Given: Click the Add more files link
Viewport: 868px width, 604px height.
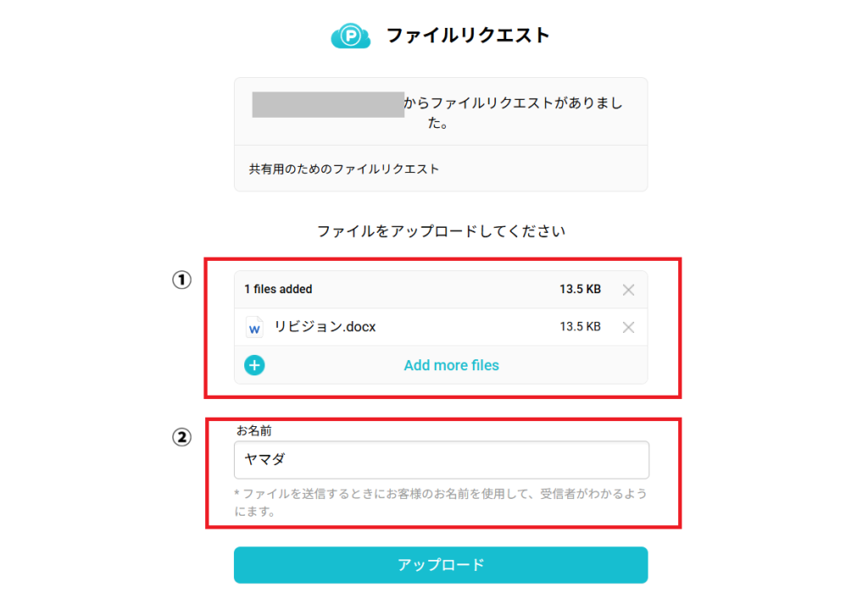Looking at the screenshot, I should (451, 365).
